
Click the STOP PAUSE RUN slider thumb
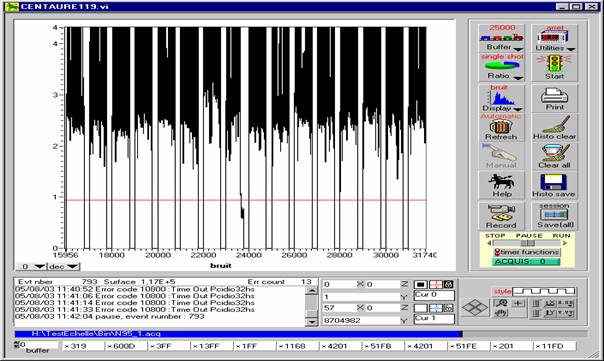click(527, 243)
